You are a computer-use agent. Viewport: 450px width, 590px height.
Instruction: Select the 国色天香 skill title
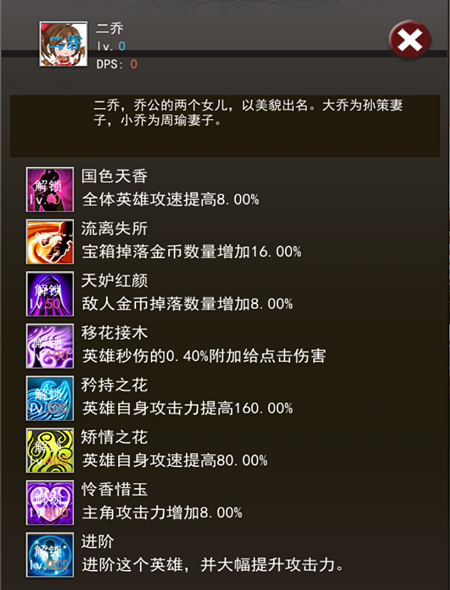[114, 176]
